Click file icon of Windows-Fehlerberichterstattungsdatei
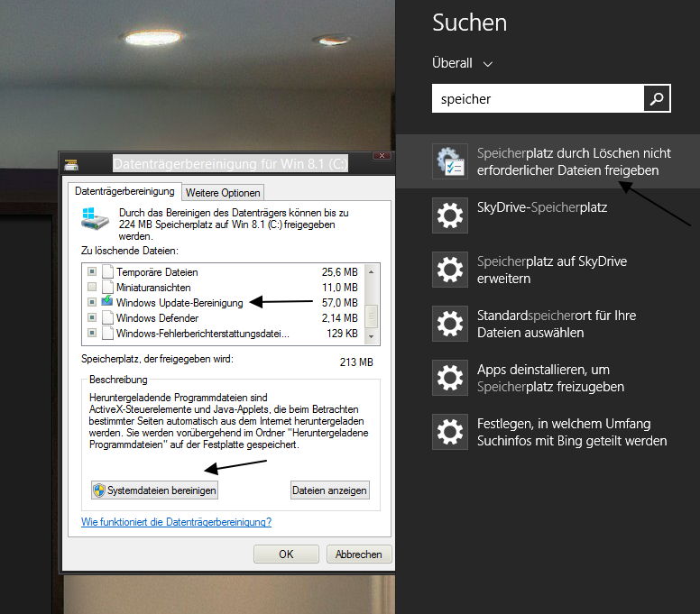 click(107, 333)
